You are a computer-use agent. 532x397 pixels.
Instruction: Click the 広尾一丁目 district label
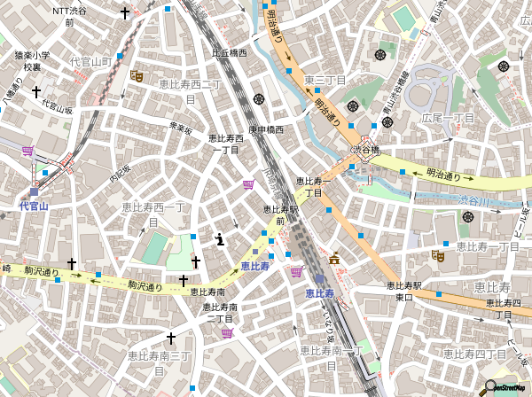pyautogui.click(x=449, y=118)
